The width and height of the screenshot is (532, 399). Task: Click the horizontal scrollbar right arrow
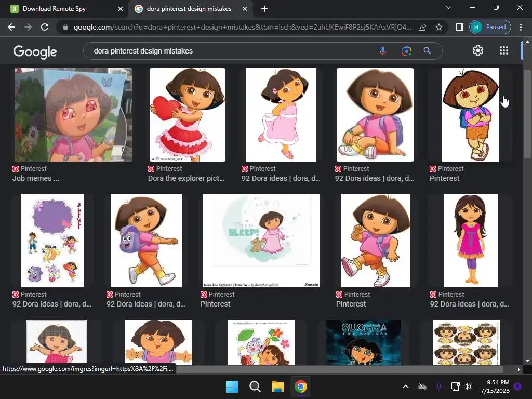click(519, 369)
